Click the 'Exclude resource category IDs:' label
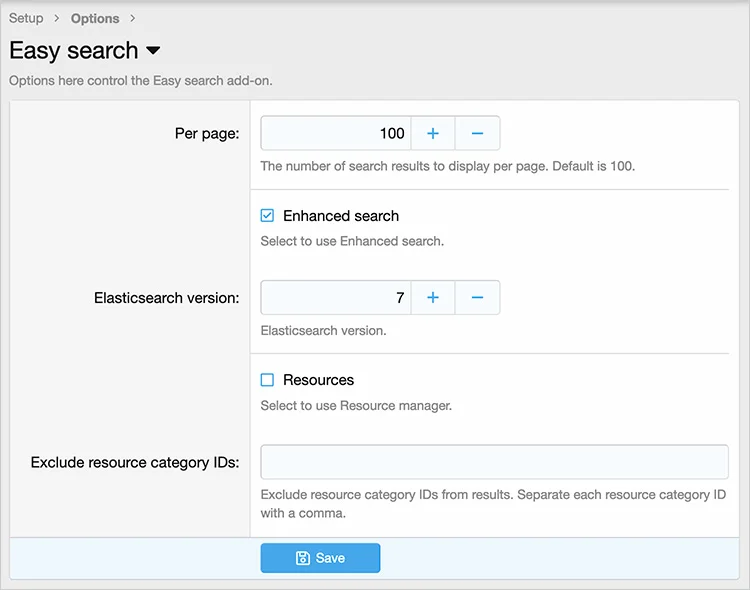This screenshot has width=750, height=590. point(135,462)
